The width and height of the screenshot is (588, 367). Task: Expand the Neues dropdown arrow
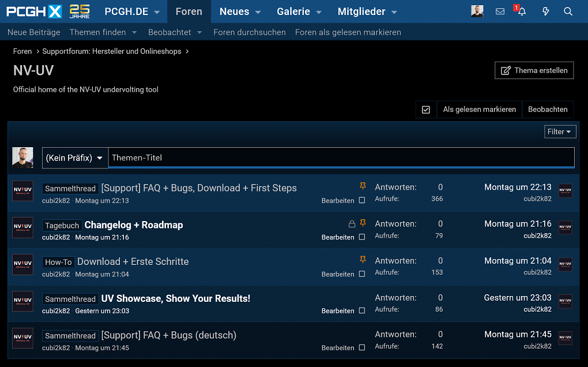258,12
